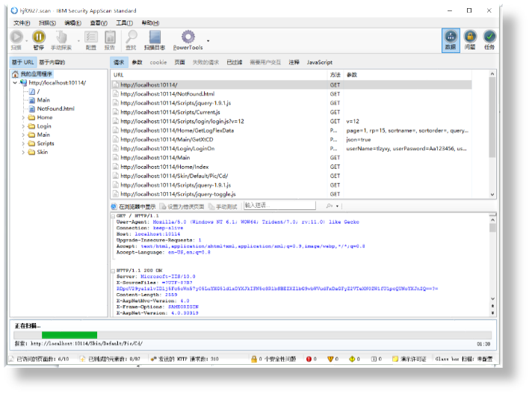Click the 暂停 (Pause) scan button
Viewport: 532px width, 397px height.
tap(38, 37)
